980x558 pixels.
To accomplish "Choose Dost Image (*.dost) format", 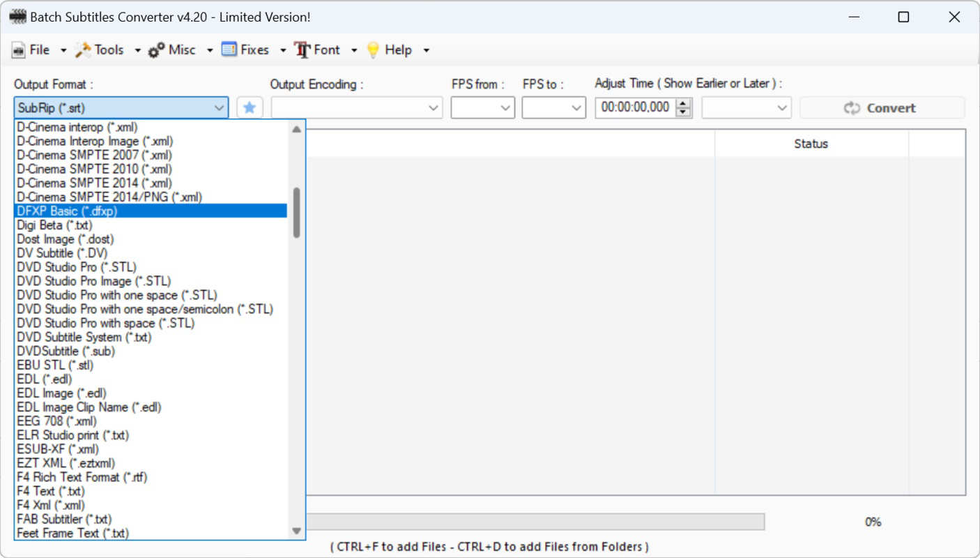I will pyautogui.click(x=151, y=239).
